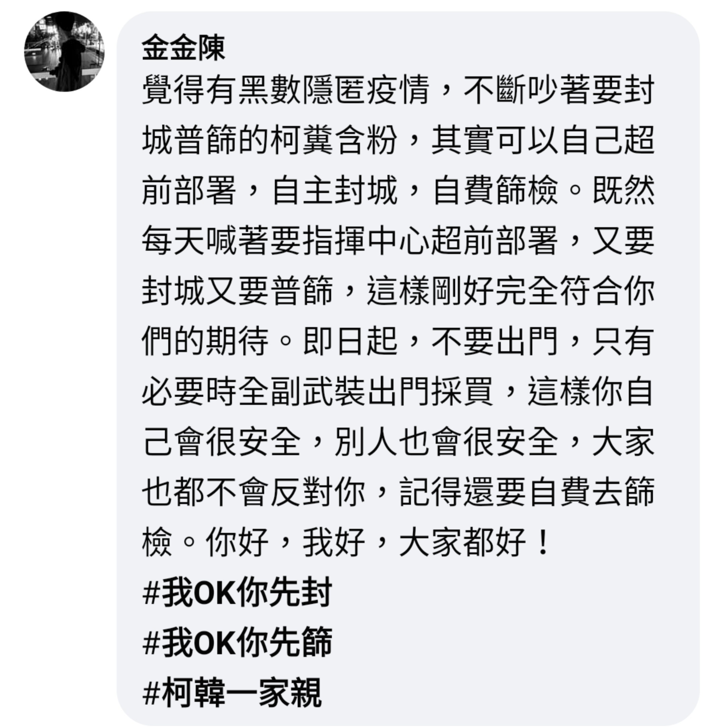Click the hash symbol before 我OK你先篩
Image resolution: width=724 pixels, height=728 pixels.
152,643
